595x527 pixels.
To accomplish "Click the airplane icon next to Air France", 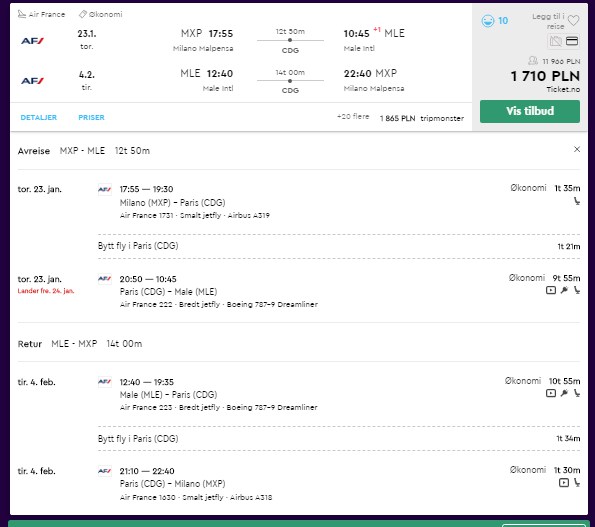I will coord(22,14).
